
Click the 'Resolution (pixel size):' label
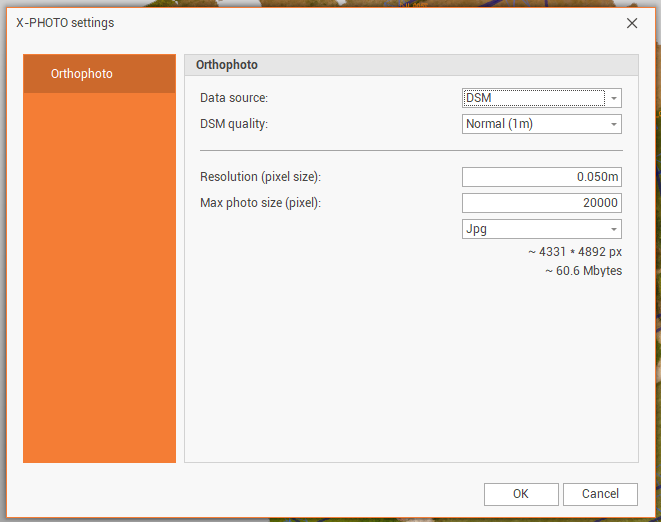[260, 177]
